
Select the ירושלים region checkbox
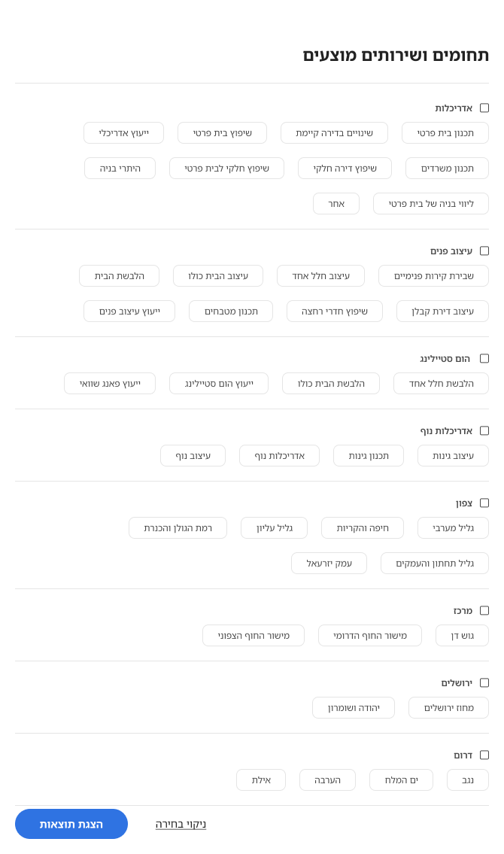pyautogui.click(x=484, y=683)
